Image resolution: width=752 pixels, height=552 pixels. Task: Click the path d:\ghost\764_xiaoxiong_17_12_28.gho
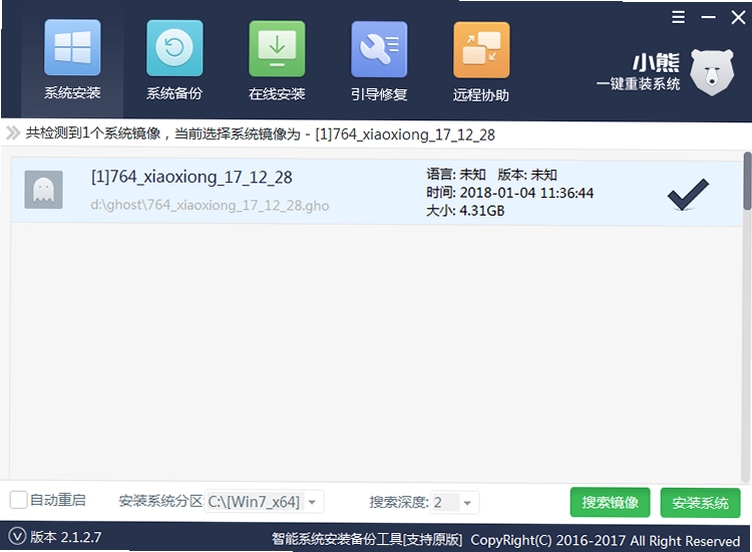210,205
